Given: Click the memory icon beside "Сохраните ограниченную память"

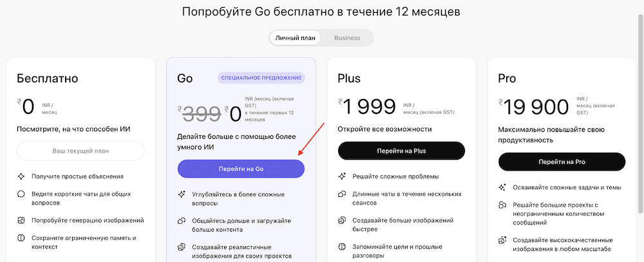Looking at the screenshot, I should pos(21,238).
